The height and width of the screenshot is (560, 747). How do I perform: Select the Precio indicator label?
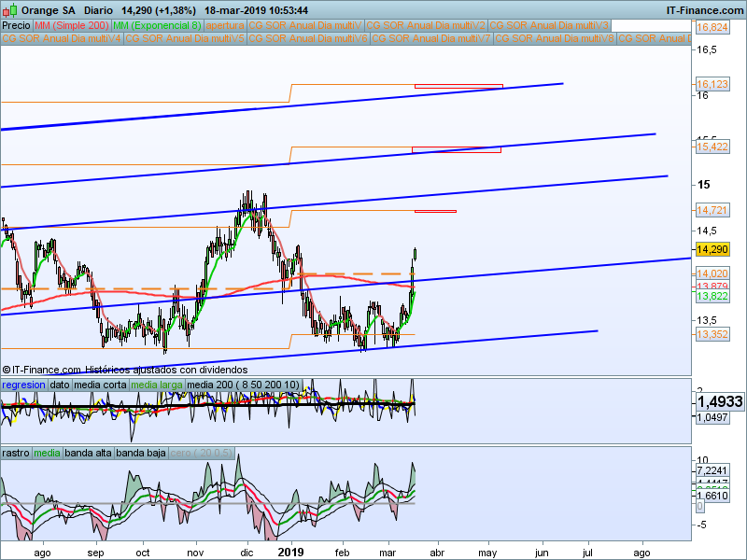(16, 25)
